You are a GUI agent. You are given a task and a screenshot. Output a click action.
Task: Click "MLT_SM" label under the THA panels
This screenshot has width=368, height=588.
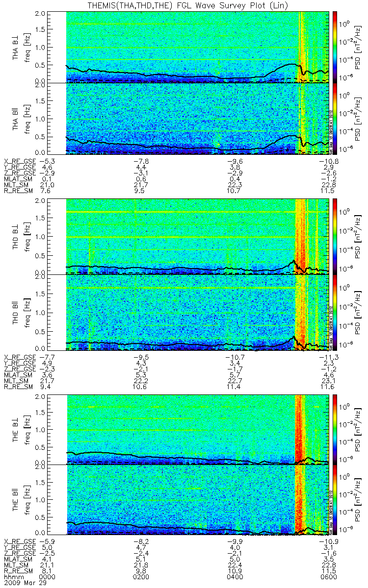point(16,184)
